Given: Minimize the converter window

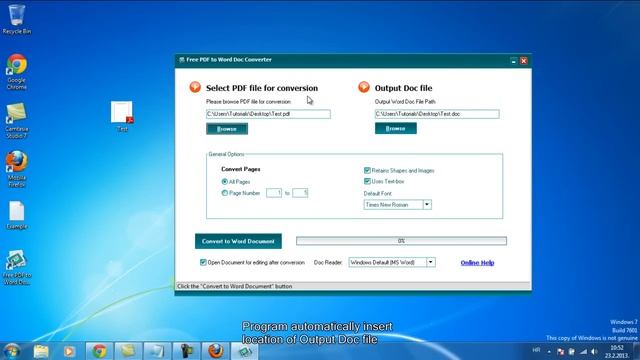Looking at the screenshot, I should pyautogui.click(x=514, y=61).
